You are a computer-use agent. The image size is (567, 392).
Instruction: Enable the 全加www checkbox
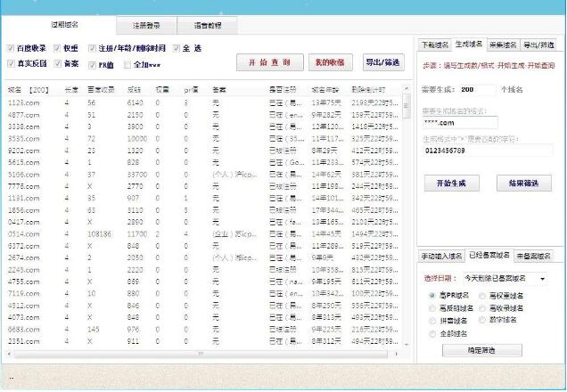(x=127, y=65)
